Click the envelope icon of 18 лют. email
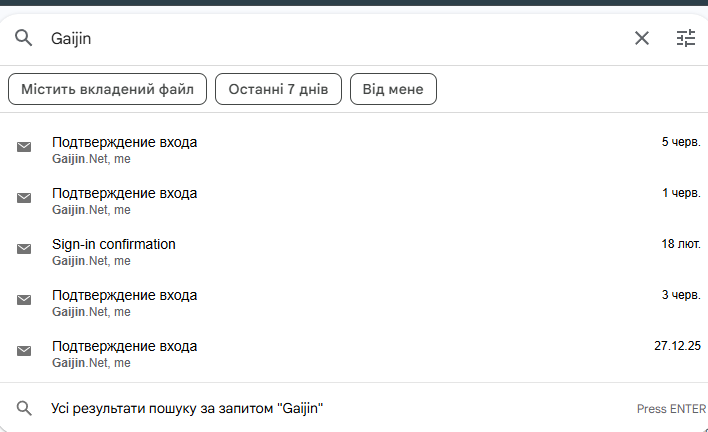The image size is (708, 432). (24, 249)
